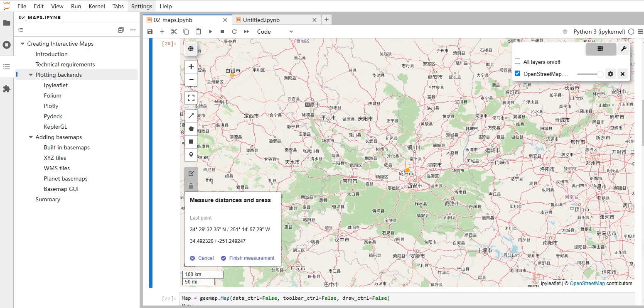This screenshot has height=308, width=644.
Task: Toggle All layers on/off checkbox
Action: tap(518, 61)
